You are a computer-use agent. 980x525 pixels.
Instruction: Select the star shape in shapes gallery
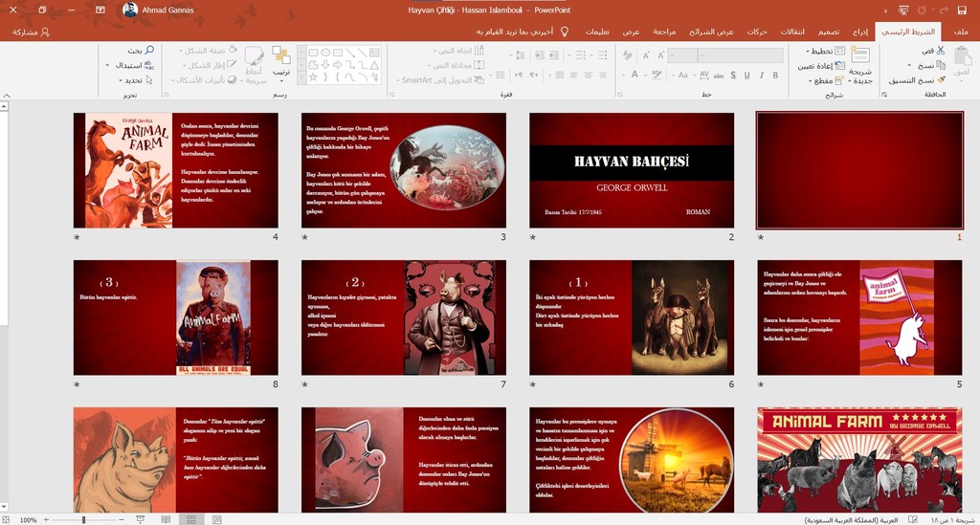tap(313, 77)
